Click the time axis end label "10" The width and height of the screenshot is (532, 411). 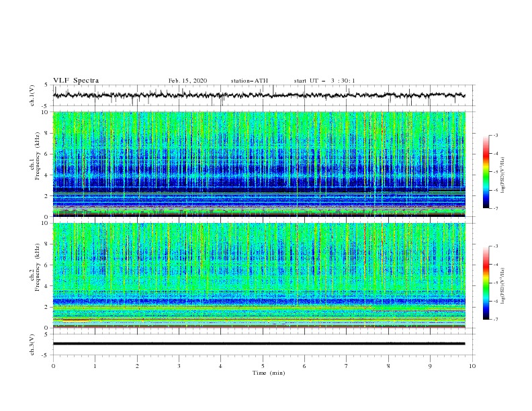(x=472, y=366)
